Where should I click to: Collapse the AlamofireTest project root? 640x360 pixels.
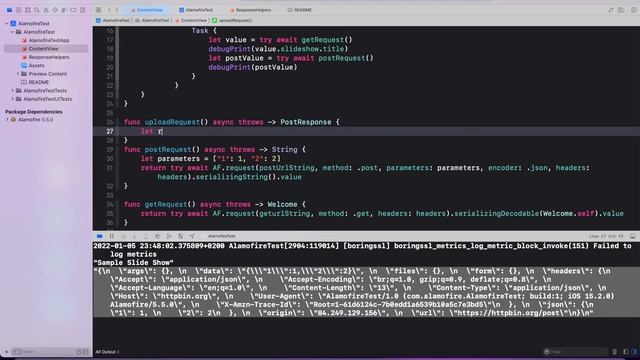[x=7, y=24]
